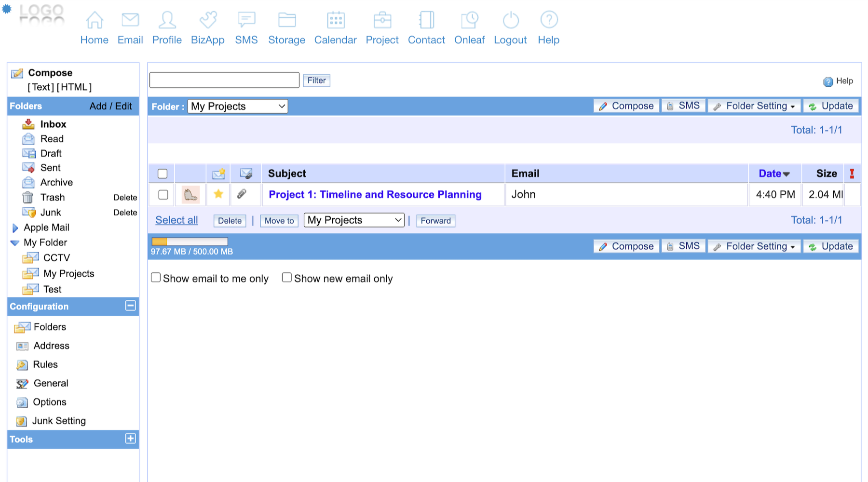
Task: Click the Select all link
Action: [x=176, y=220]
